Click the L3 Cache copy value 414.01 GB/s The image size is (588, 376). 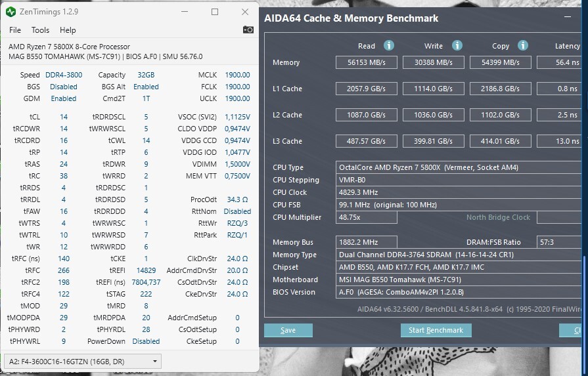point(500,141)
